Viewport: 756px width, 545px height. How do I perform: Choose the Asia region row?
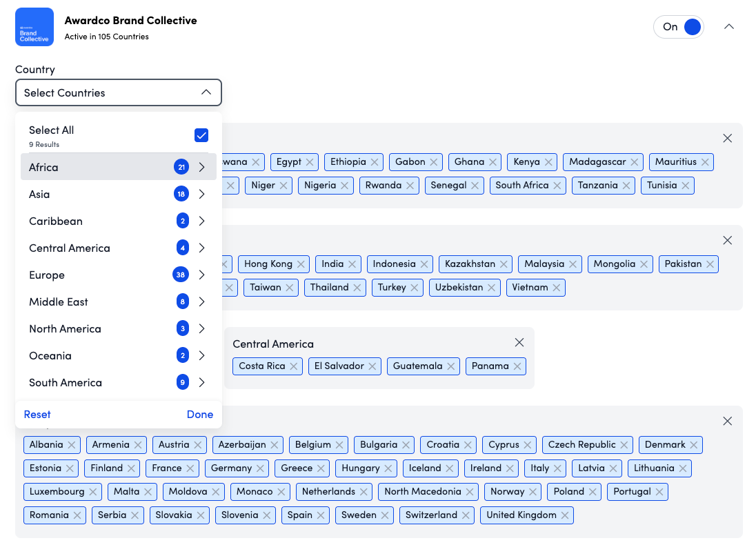(x=119, y=195)
